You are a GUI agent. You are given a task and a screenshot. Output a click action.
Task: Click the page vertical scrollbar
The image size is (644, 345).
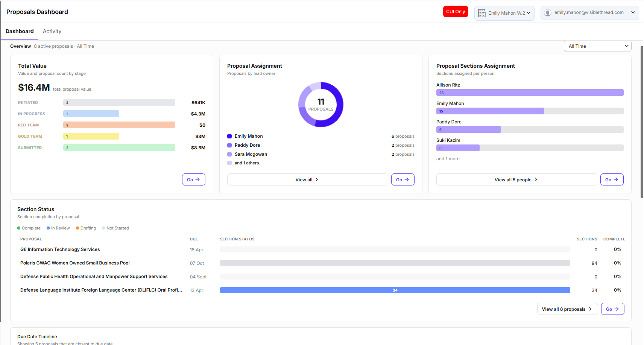coord(642,122)
